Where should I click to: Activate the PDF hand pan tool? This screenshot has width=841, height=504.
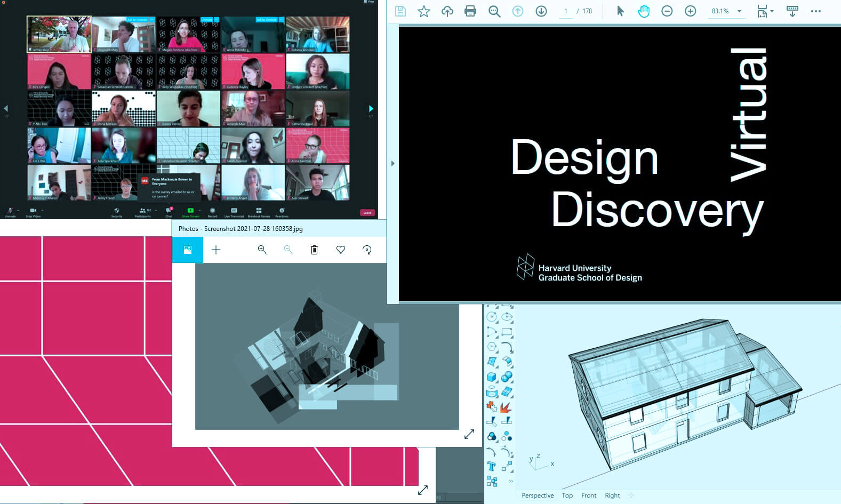pyautogui.click(x=644, y=11)
